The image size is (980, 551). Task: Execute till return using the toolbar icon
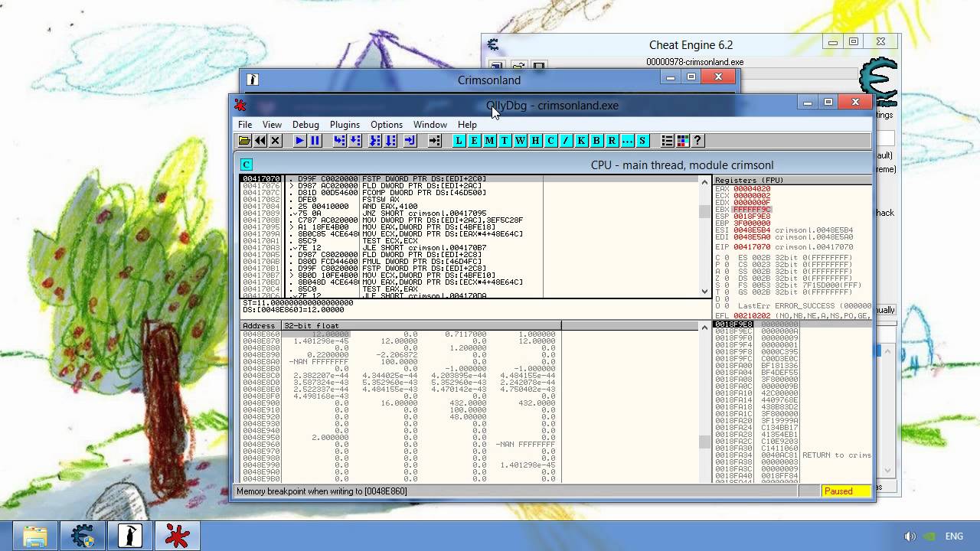click(x=410, y=141)
